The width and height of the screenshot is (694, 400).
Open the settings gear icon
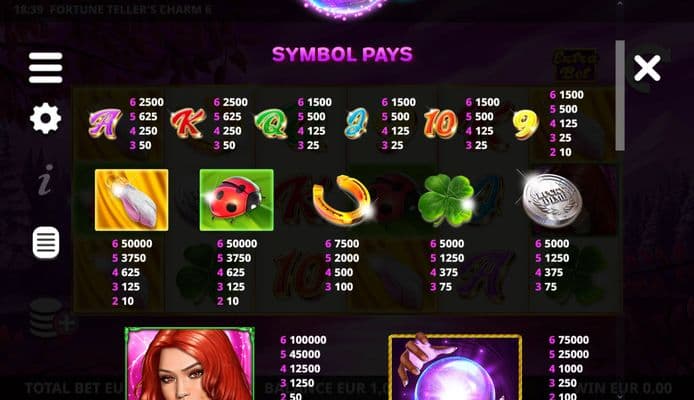tap(46, 119)
